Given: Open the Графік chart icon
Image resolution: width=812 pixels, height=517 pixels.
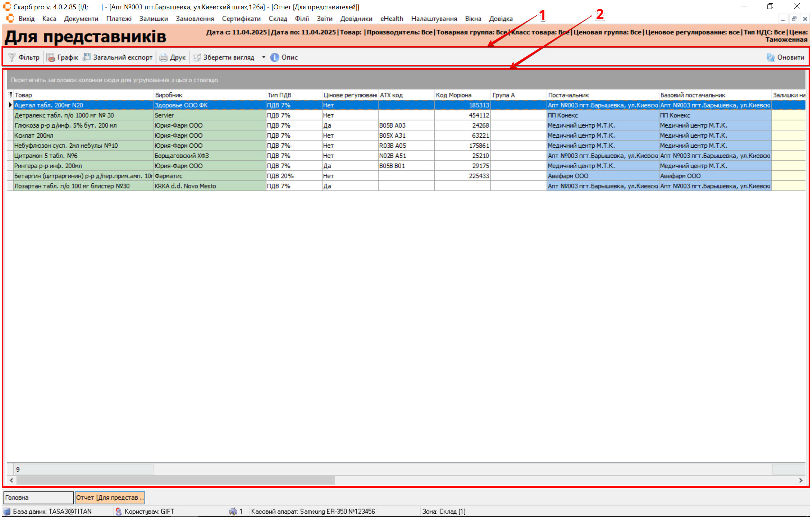Looking at the screenshot, I should pyautogui.click(x=51, y=57).
